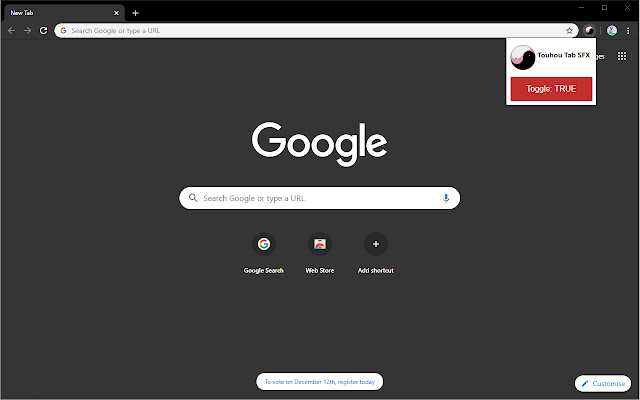Maximize the Chrome window
Image resolution: width=640 pixels, height=400 pixels.
tap(604, 7)
